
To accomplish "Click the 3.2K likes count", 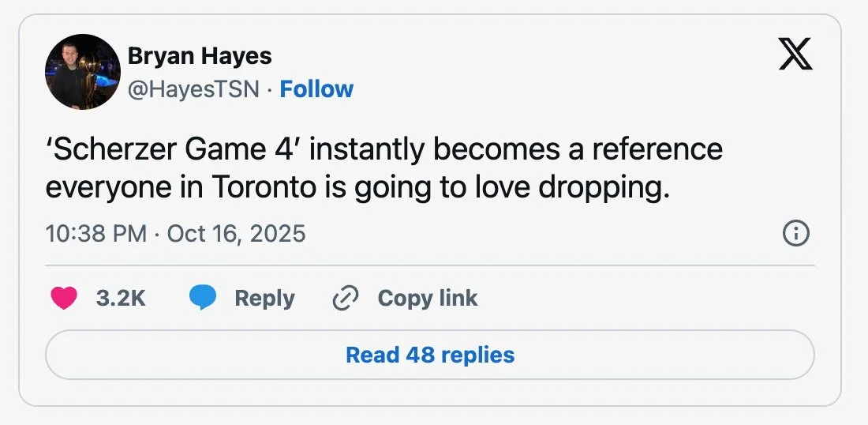I will click(x=120, y=298).
